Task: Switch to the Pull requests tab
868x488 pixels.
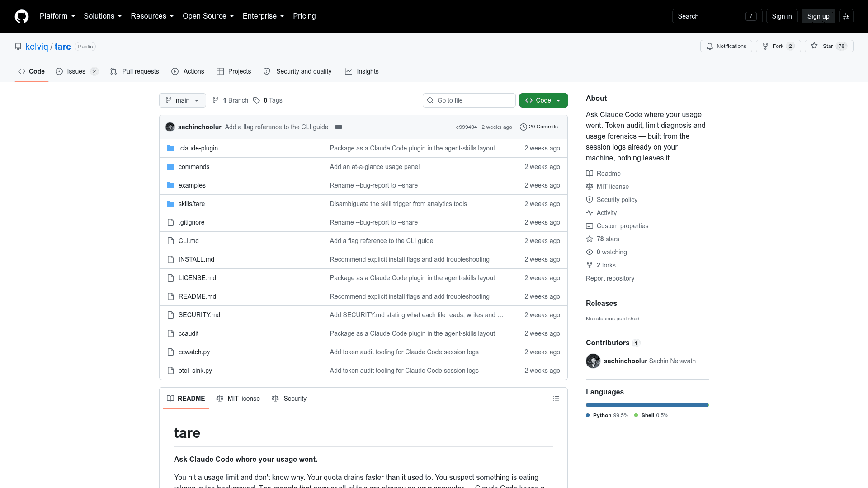Action: (135, 71)
